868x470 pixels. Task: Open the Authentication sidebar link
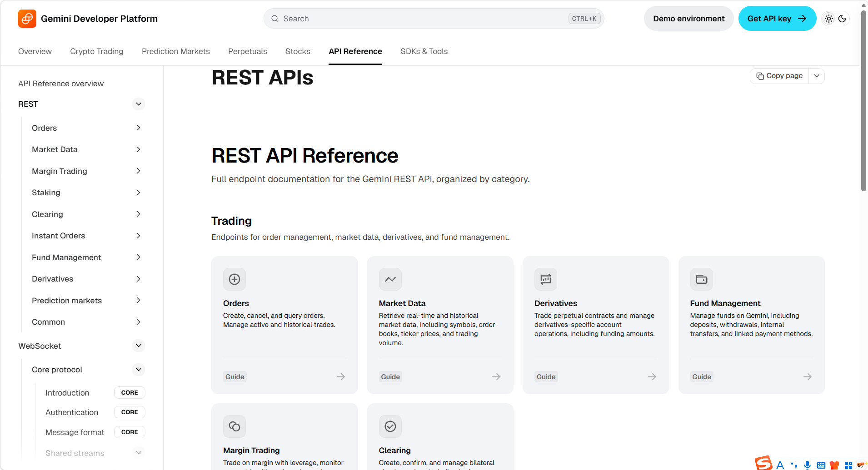click(x=72, y=412)
